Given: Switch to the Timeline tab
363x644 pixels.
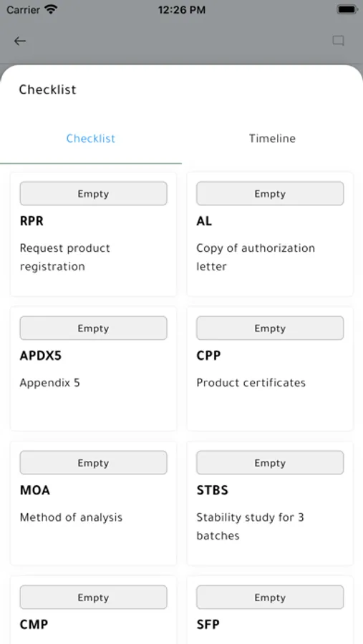Looking at the screenshot, I should [x=272, y=138].
